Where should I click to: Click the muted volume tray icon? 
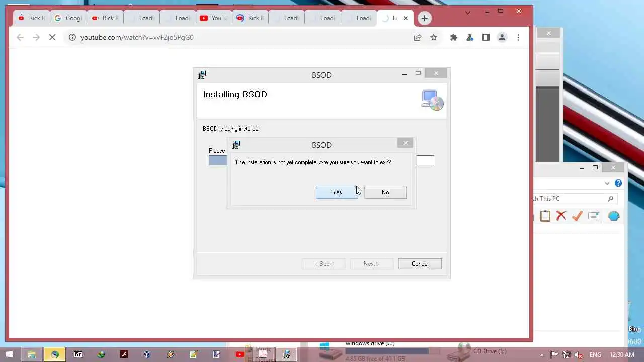579,354
